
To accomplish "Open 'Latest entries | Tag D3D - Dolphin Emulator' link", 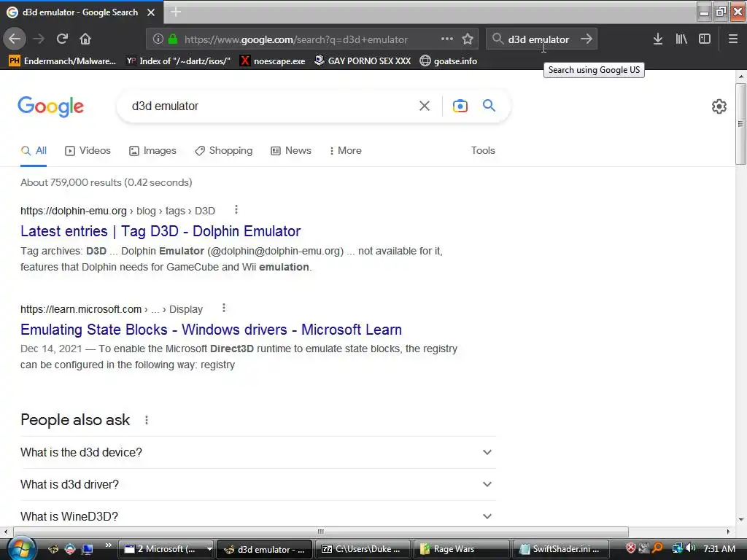I will (160, 231).
